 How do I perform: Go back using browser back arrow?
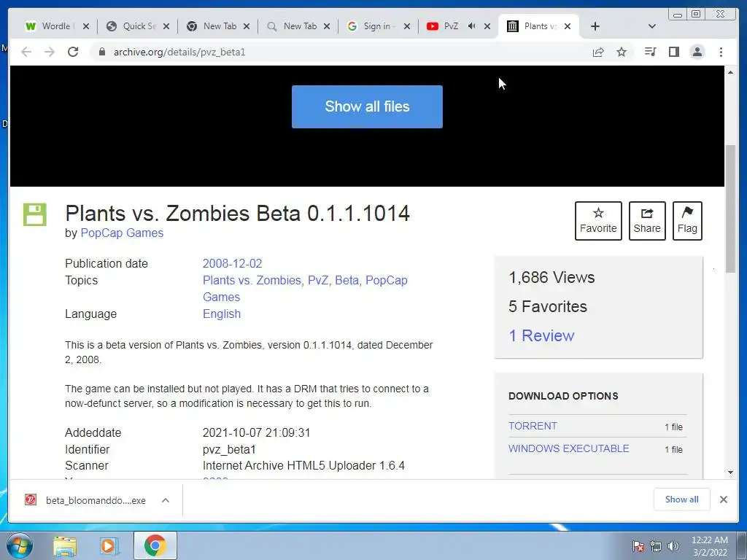point(26,52)
